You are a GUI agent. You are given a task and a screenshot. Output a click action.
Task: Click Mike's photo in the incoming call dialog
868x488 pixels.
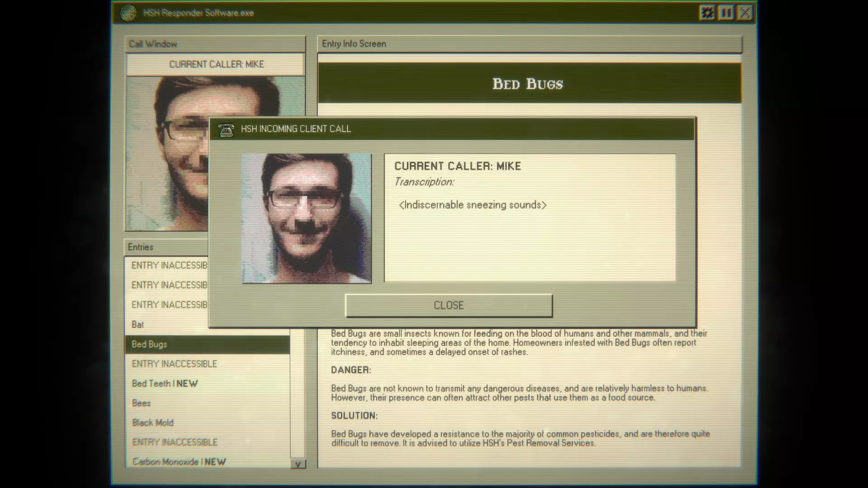307,218
